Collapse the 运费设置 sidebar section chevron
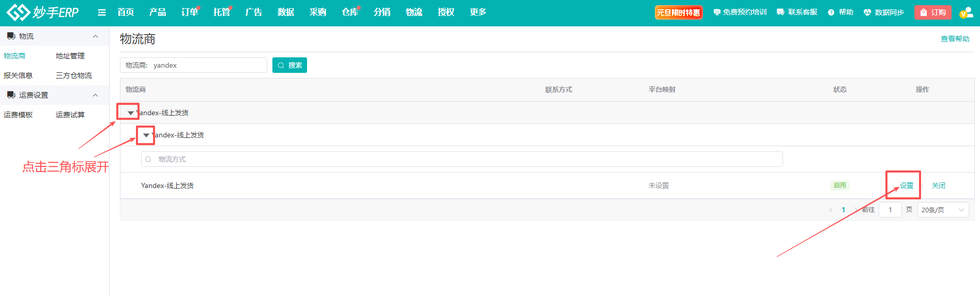Screen dimensions: 980x296 pos(95,95)
